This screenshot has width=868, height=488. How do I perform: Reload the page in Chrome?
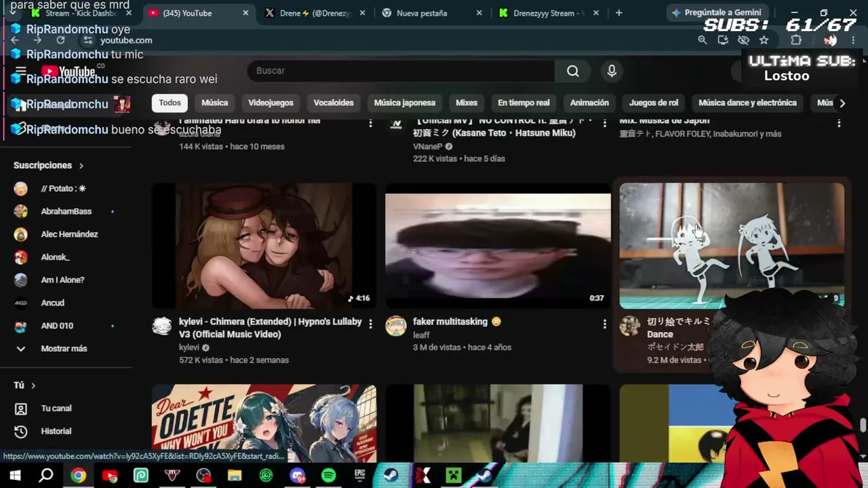(x=60, y=40)
